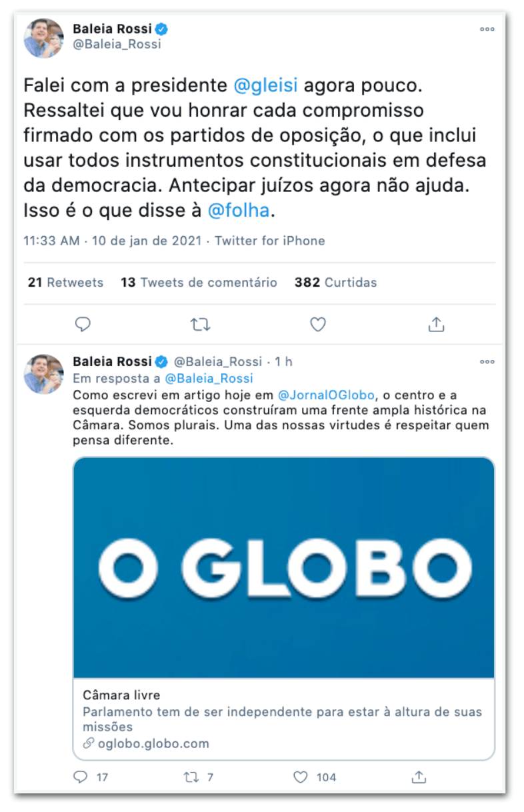Retweet the main tweet using retweet icon
524x812 pixels.
pos(200,325)
